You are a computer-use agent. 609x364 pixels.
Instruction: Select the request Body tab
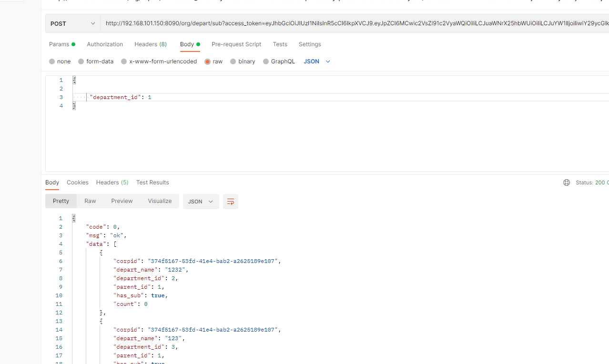pos(190,44)
